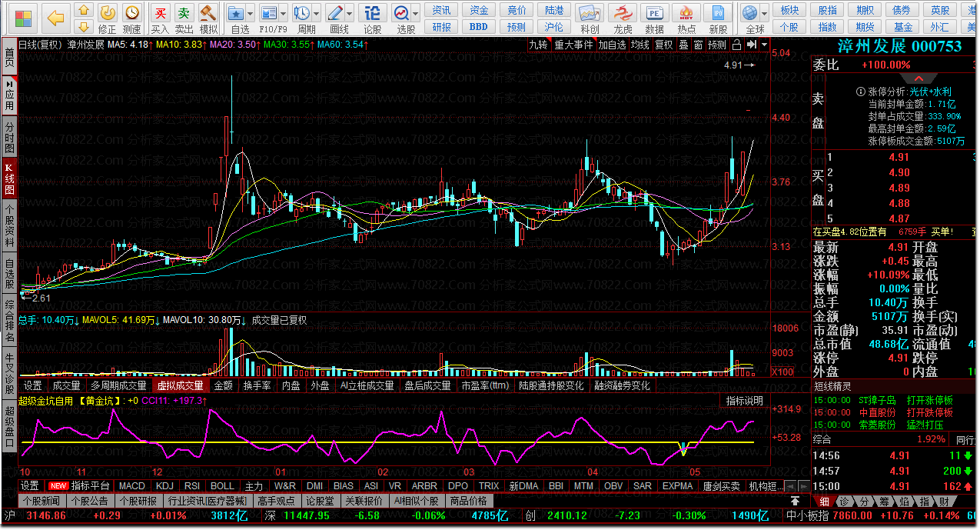
Task: Expand the bottom news panel up arrow
Action: 795,501
